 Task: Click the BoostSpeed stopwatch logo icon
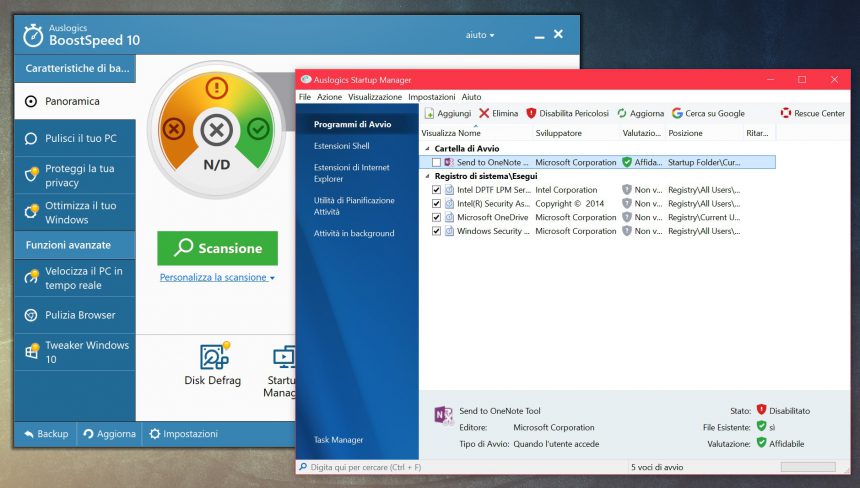[x=33, y=36]
